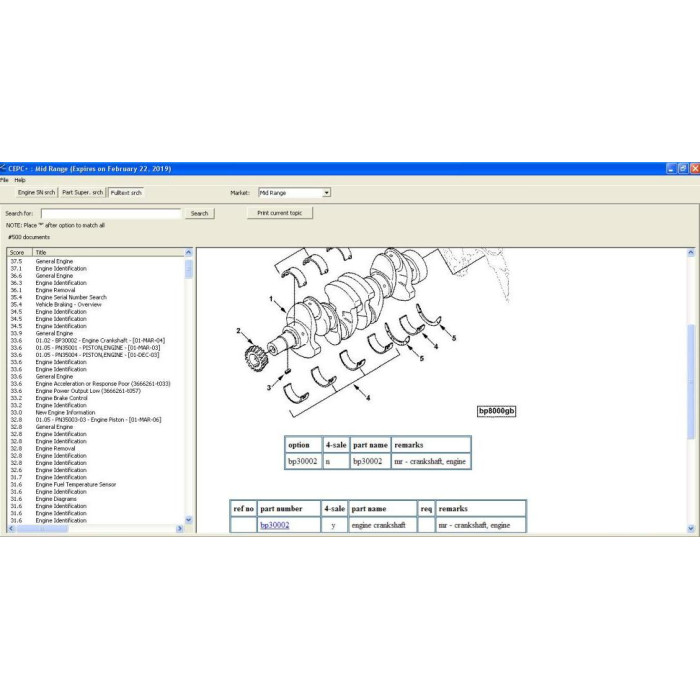Click the CEPC app icon in title bar
Screen dimensions: 700x700
pyautogui.click(x=3, y=168)
